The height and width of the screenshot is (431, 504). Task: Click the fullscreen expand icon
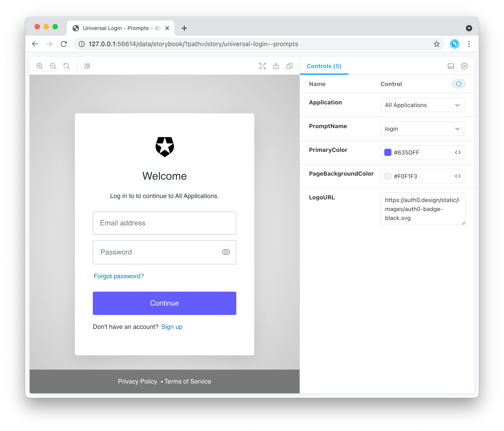pos(262,66)
